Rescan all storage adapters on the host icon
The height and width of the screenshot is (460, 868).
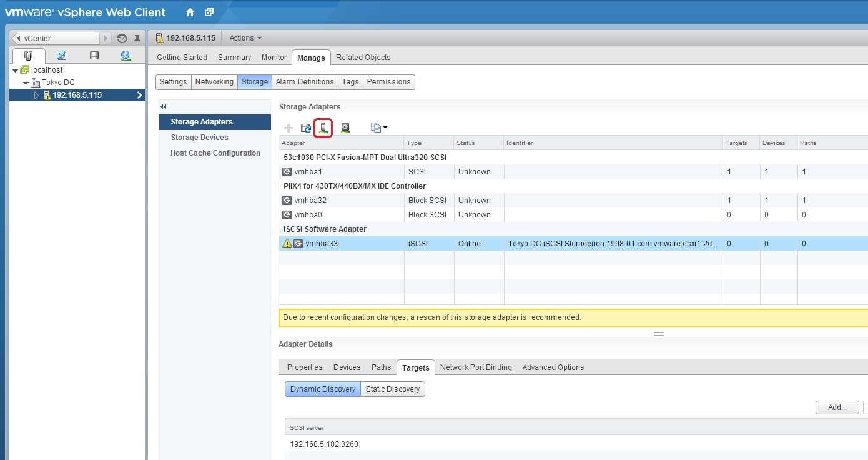(323, 127)
